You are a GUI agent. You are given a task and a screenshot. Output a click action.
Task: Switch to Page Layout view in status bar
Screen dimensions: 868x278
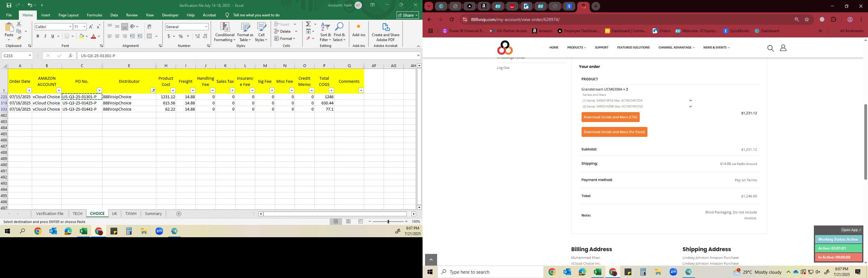tap(348, 221)
